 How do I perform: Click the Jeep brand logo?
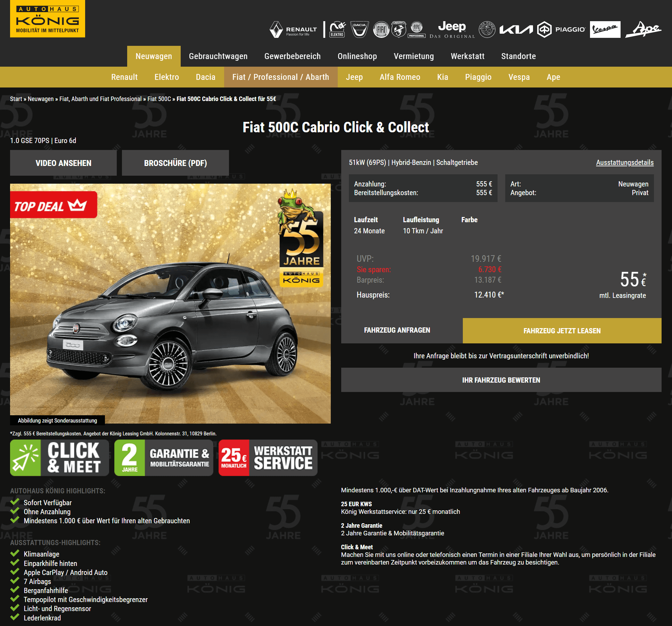(452, 30)
